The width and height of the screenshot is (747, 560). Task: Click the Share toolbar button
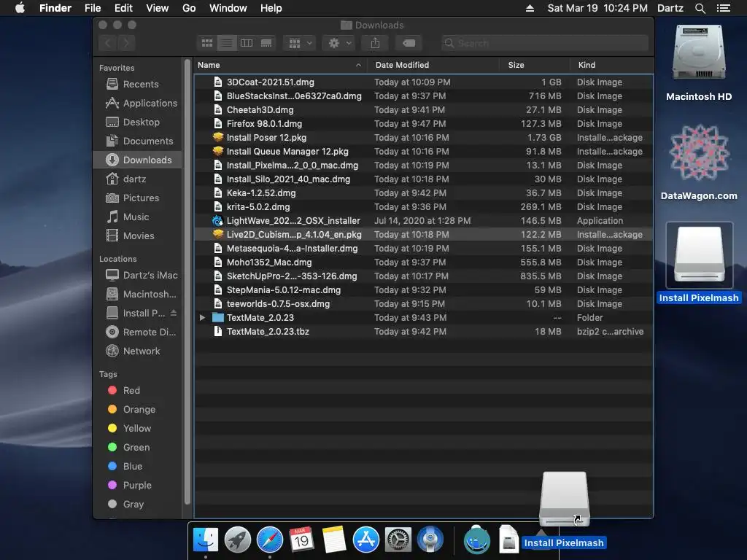(376, 43)
